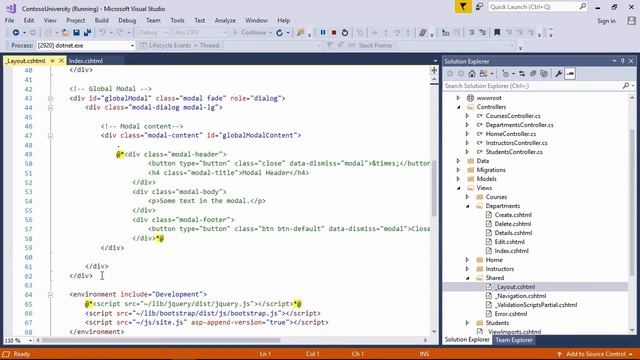The width and height of the screenshot is (640, 360).
Task: Click Solution Explorer search magnifier icon
Action: point(626,86)
